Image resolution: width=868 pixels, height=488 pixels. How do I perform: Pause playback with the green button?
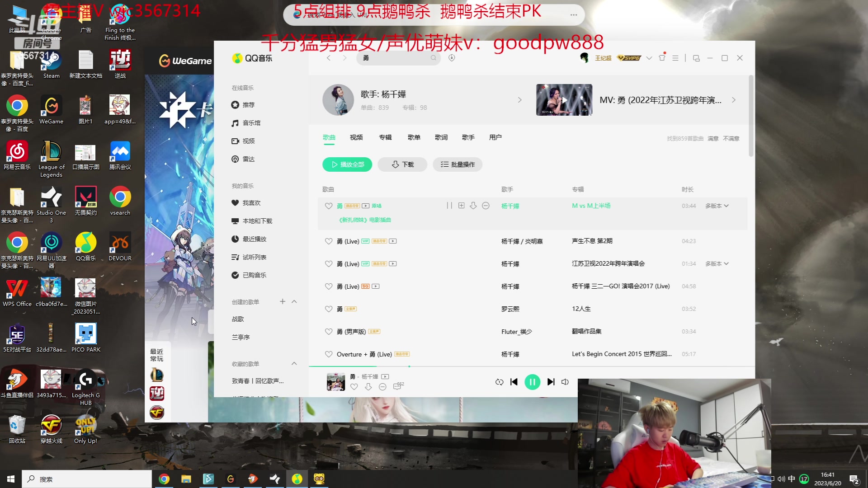tap(532, 382)
